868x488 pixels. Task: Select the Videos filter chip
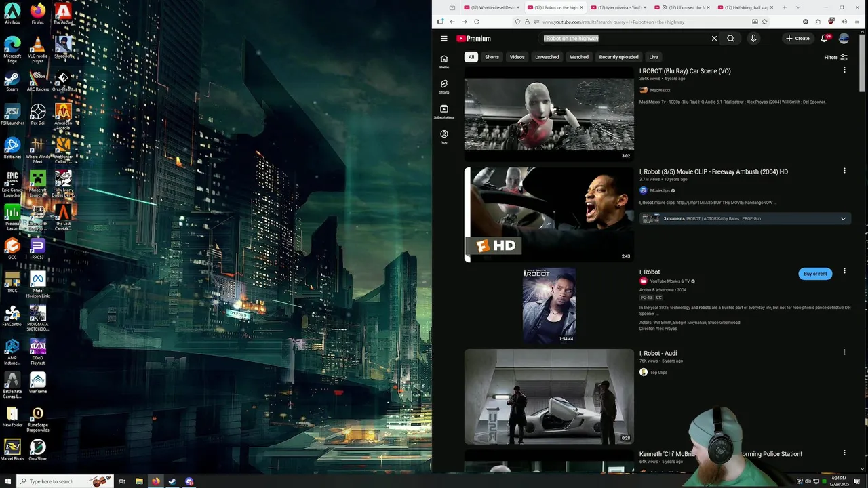click(517, 57)
